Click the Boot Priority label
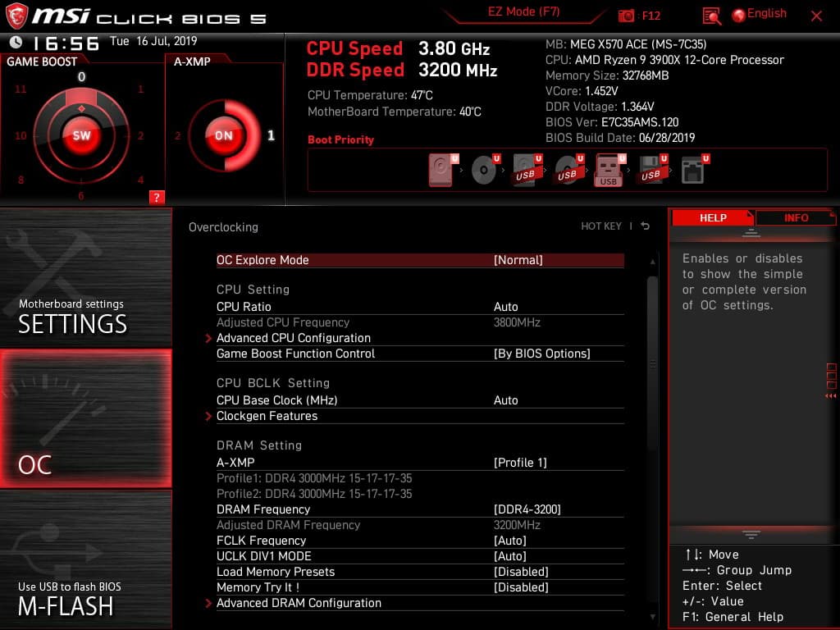The width and height of the screenshot is (840, 630). pyautogui.click(x=340, y=139)
